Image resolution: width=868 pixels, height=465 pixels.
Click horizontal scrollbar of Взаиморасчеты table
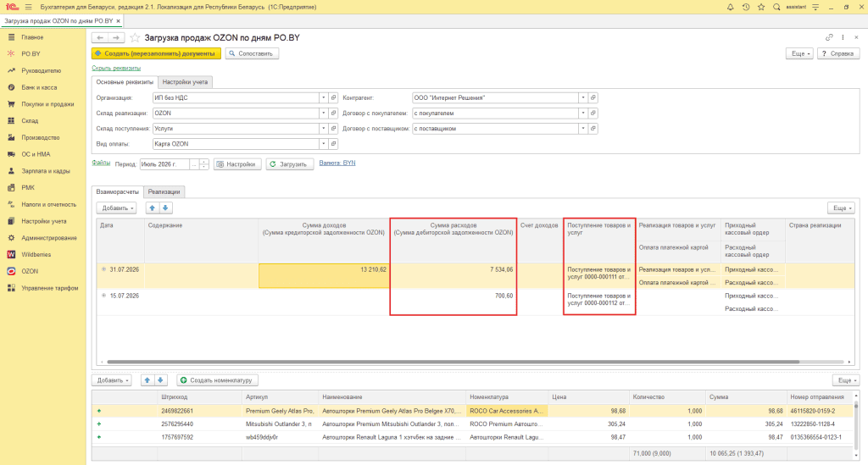pyautogui.click(x=453, y=362)
